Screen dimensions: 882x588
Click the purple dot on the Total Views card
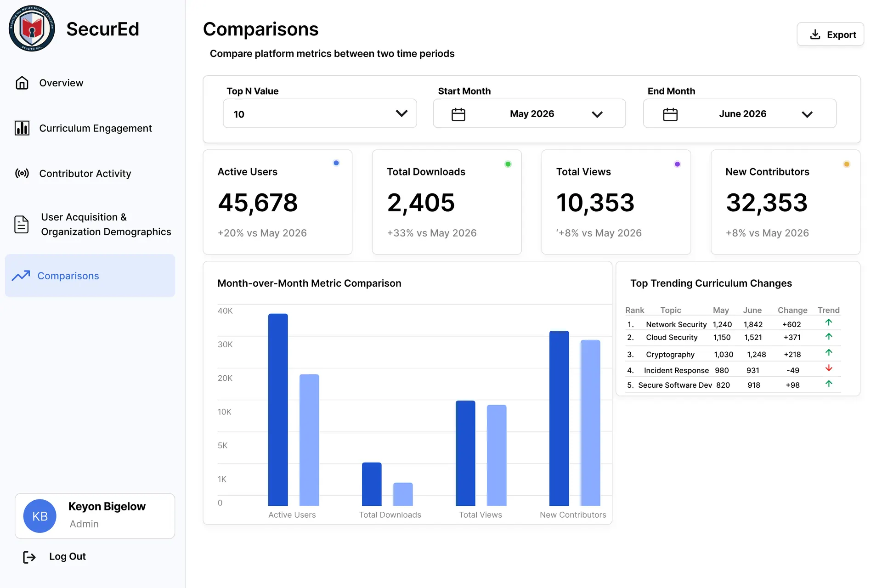pos(677,164)
